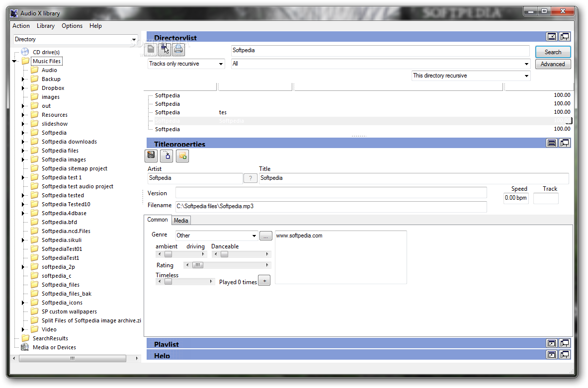588x388 pixels.
Task: Select the SP custom wallpapers folder
Action: click(69, 311)
